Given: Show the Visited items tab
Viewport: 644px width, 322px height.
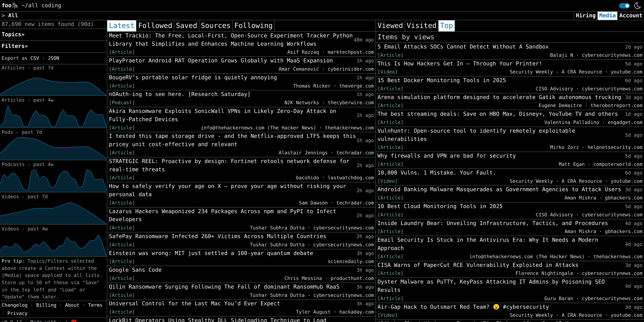Looking at the screenshot, I should click(421, 26).
